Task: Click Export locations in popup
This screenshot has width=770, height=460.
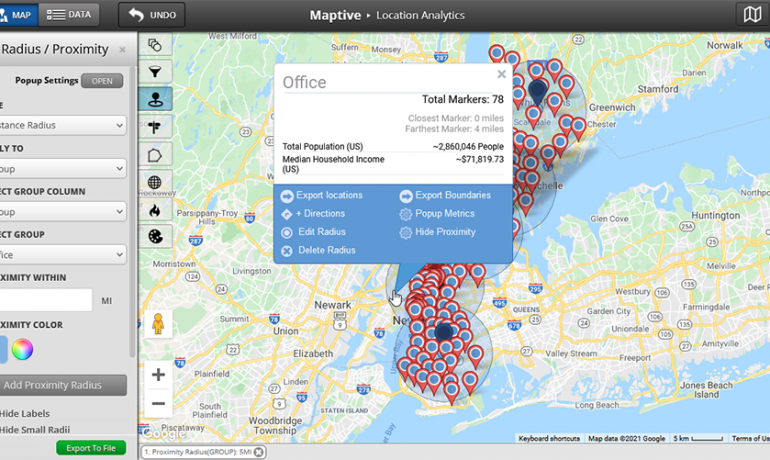Action: point(329,195)
